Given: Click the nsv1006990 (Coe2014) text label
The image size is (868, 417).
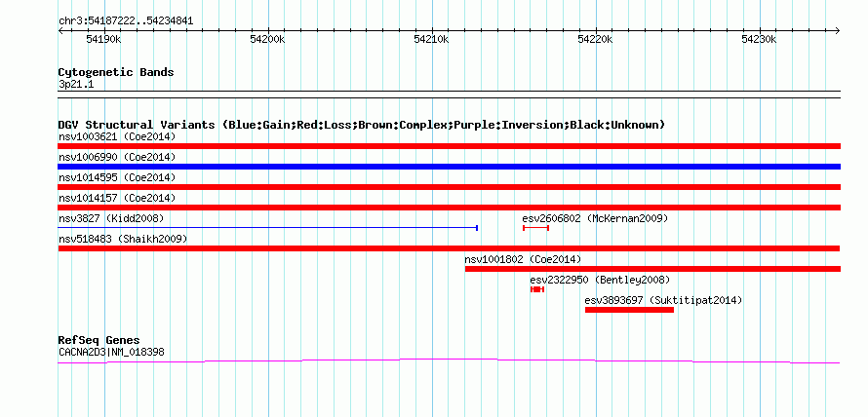Looking at the screenshot, I should pyautogui.click(x=117, y=157).
